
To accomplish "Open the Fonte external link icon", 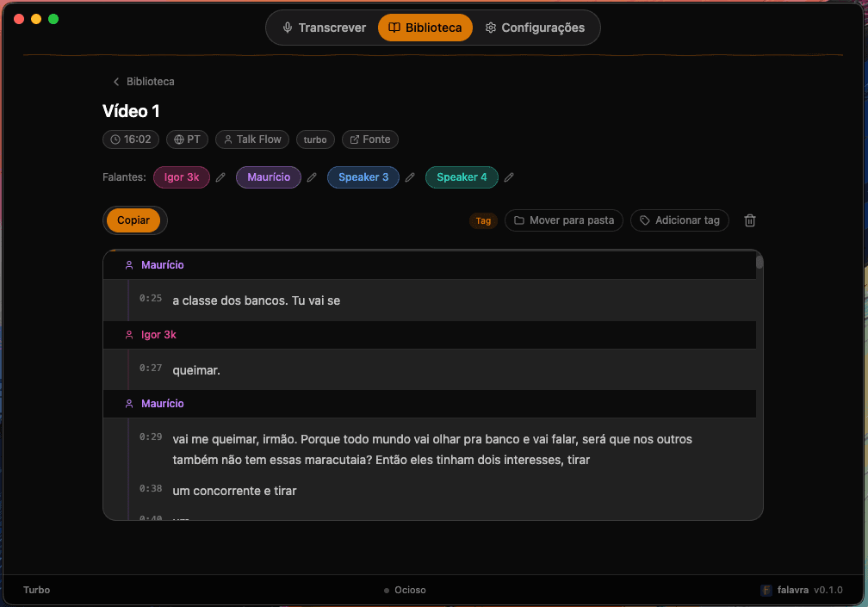I will click(x=352, y=139).
